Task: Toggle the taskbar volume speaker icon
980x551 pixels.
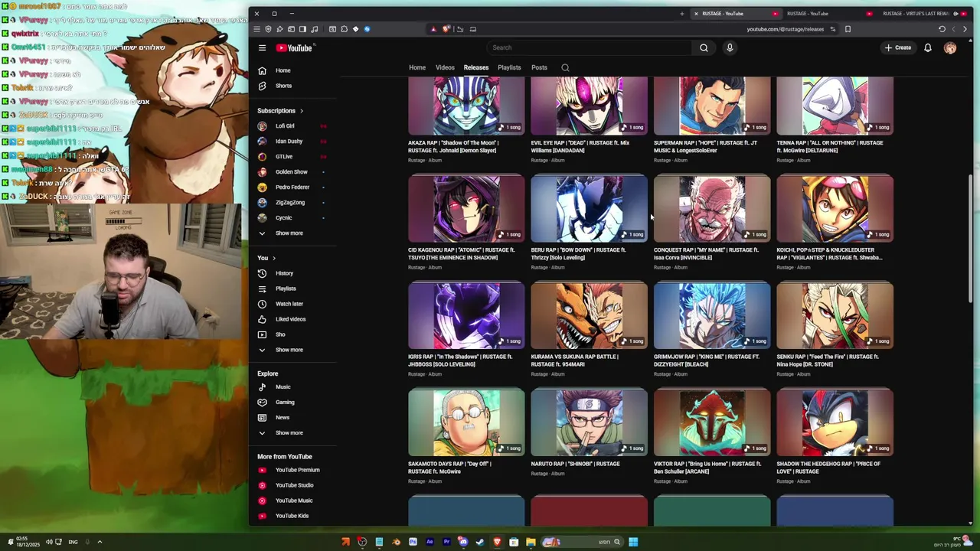Action: (49, 542)
